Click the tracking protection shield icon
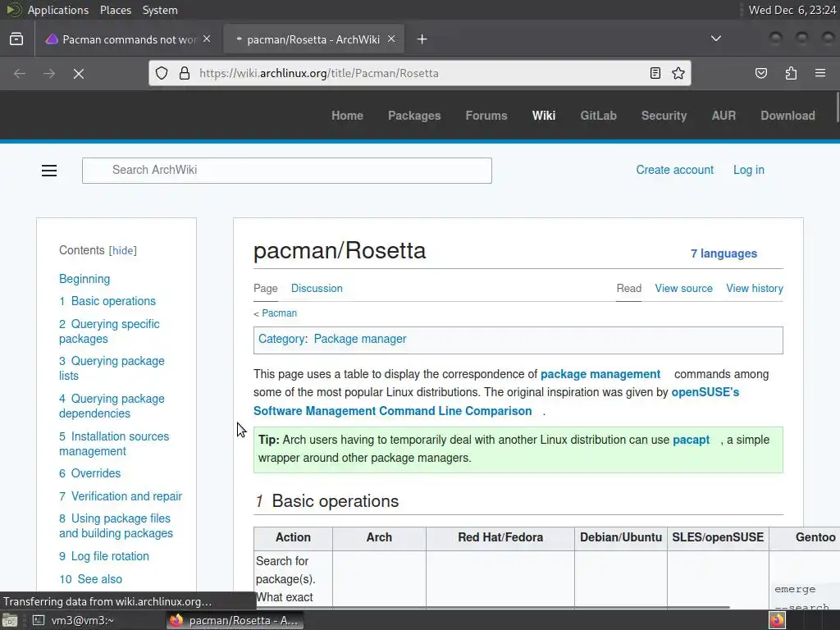The width and height of the screenshot is (840, 630). click(162, 73)
